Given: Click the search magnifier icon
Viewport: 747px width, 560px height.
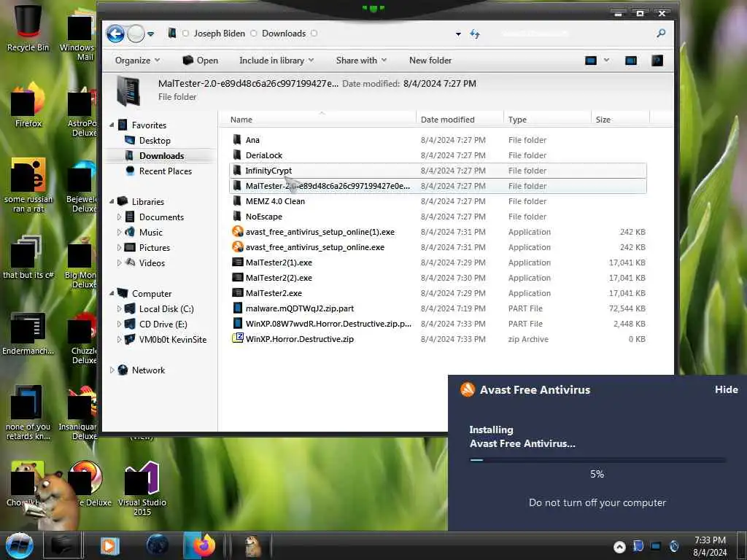Looking at the screenshot, I should [661, 34].
